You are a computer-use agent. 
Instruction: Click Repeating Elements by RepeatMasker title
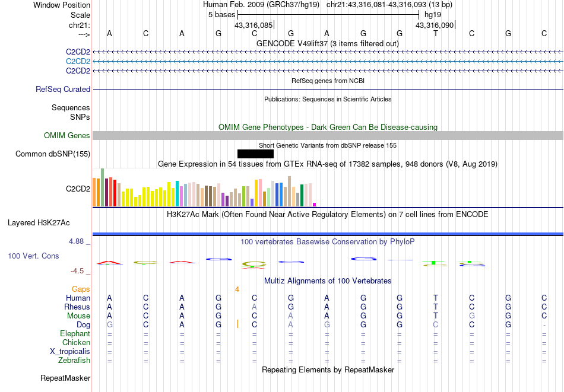coord(328,369)
